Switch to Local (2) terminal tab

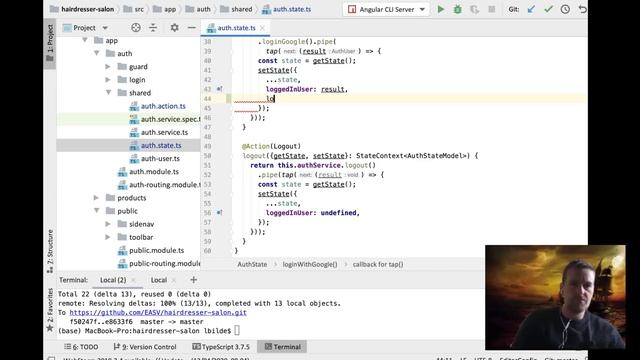click(x=113, y=280)
